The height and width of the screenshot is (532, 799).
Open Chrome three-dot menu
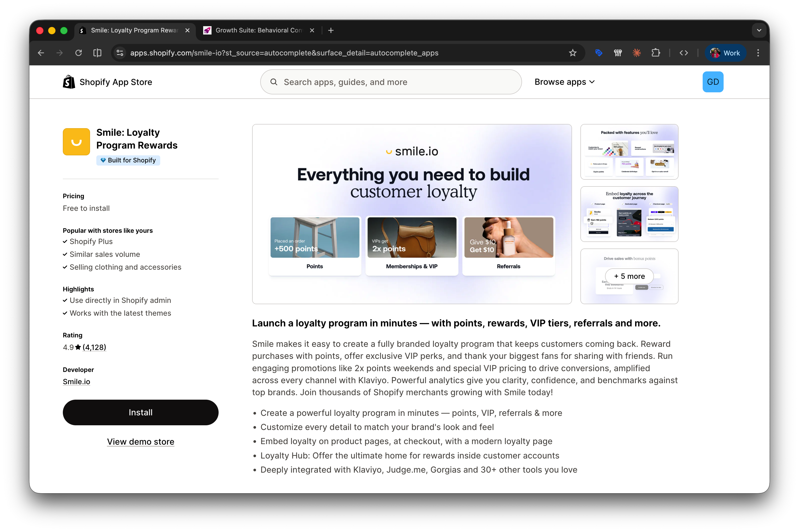coord(758,53)
